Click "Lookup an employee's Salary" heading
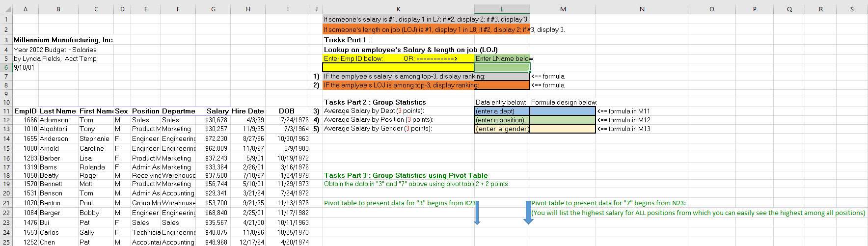This screenshot has width=868, height=246. [410, 50]
